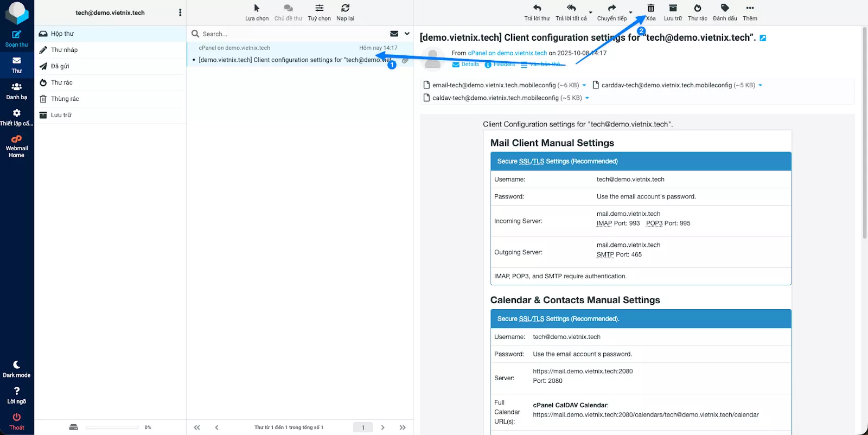The width and height of the screenshot is (868, 435).
Task: Click the cPanel on demo.vietnix.tech sender link
Action: click(507, 53)
